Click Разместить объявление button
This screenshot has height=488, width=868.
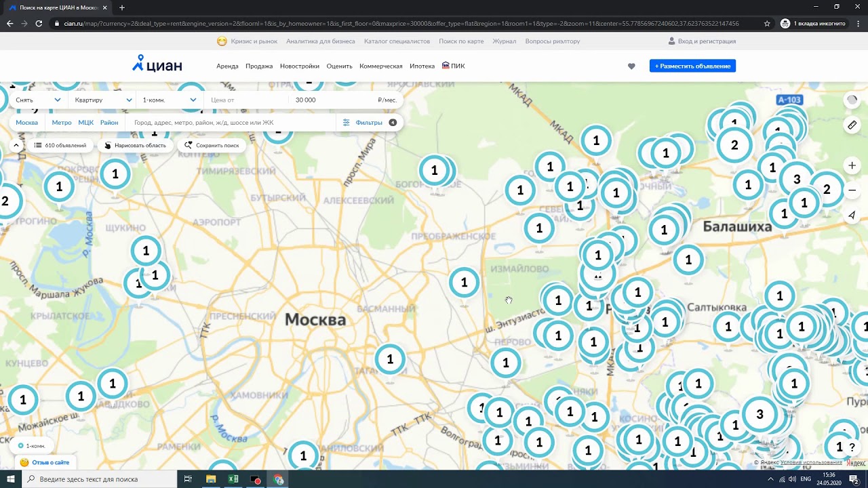click(x=692, y=66)
